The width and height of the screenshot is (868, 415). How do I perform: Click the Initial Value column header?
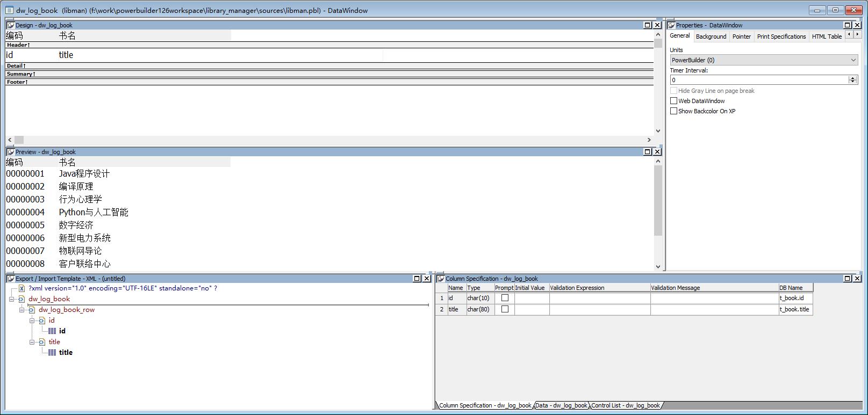pyautogui.click(x=532, y=288)
